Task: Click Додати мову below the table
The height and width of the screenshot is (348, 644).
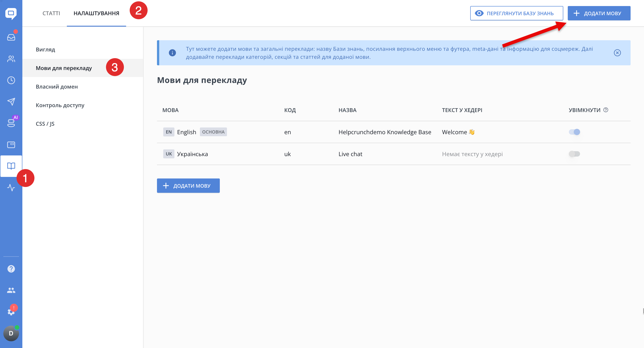Action: (188, 185)
